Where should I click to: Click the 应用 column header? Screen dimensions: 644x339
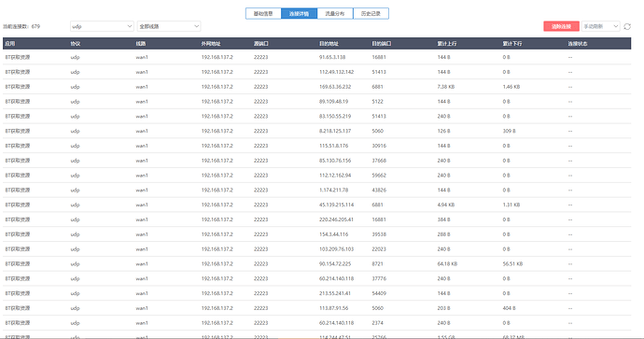click(x=10, y=44)
